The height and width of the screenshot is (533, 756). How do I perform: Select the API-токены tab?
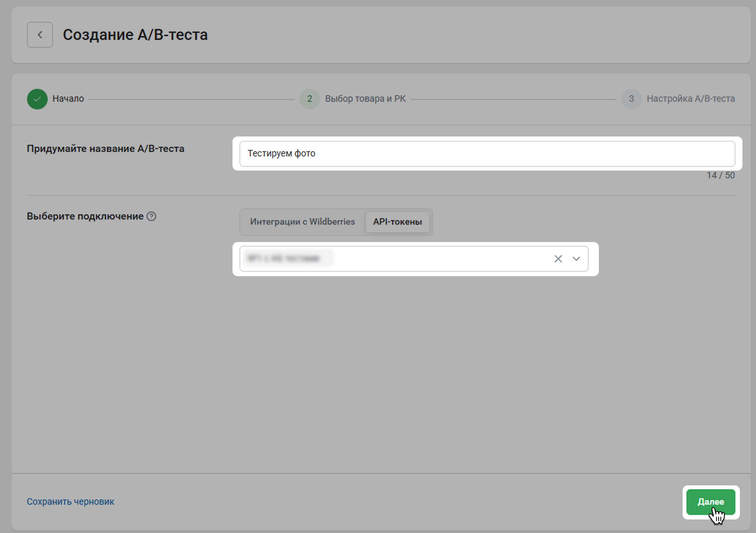[x=397, y=221]
